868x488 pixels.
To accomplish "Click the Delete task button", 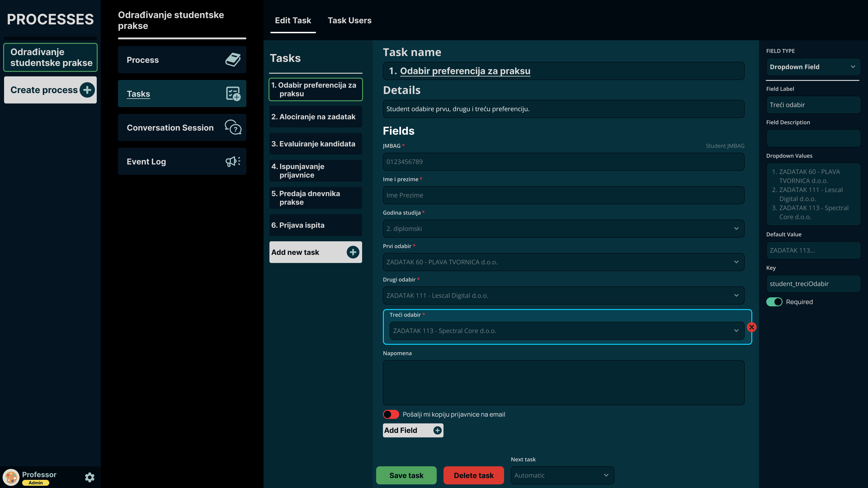I will coord(473,475).
